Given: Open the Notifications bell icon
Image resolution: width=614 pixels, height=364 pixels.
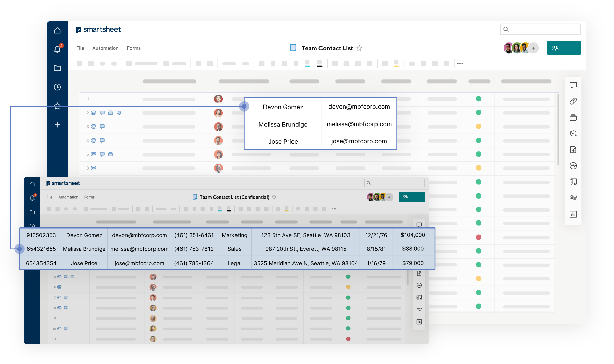Looking at the screenshot, I should click(x=57, y=49).
